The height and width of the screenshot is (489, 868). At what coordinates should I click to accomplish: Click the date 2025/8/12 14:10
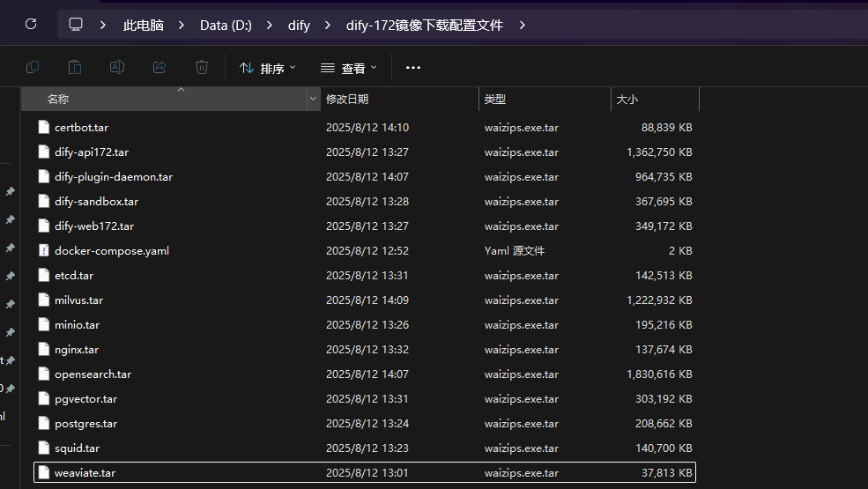click(367, 128)
